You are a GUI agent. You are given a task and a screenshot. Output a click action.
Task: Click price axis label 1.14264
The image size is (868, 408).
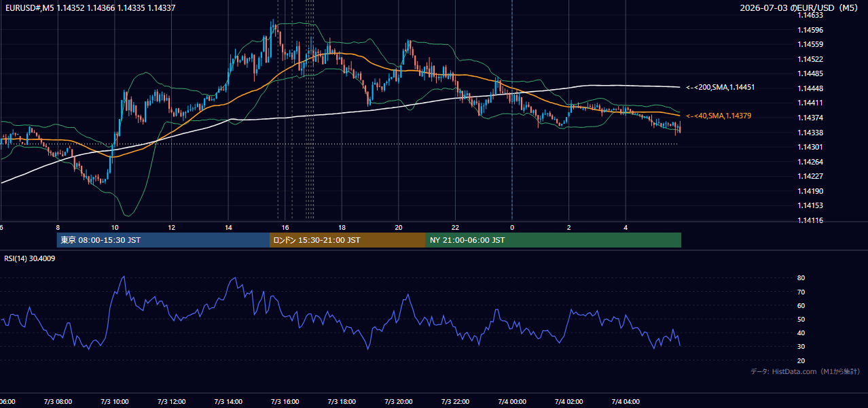click(x=812, y=162)
